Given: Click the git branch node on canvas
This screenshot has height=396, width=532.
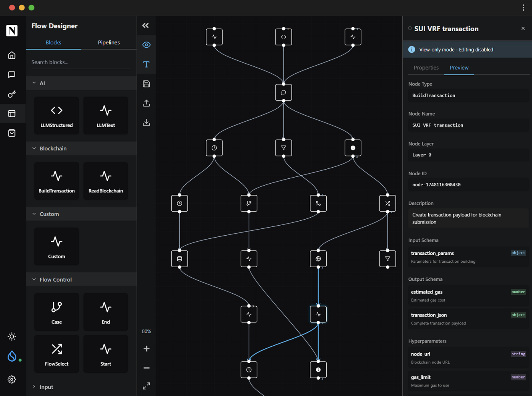Looking at the screenshot, I should tap(249, 203).
